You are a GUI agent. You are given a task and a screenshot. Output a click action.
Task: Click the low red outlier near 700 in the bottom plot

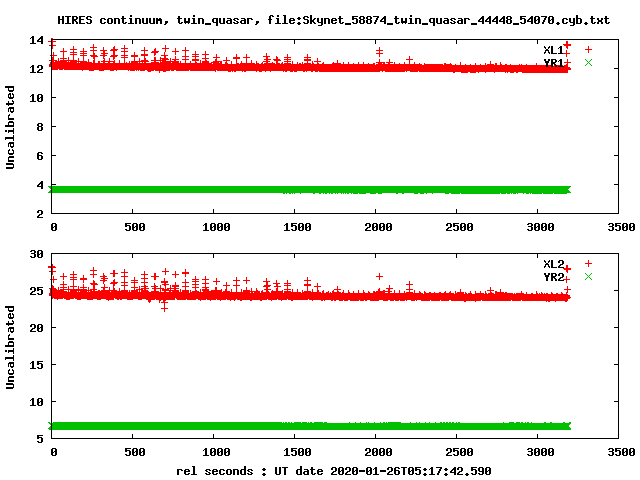click(x=164, y=308)
